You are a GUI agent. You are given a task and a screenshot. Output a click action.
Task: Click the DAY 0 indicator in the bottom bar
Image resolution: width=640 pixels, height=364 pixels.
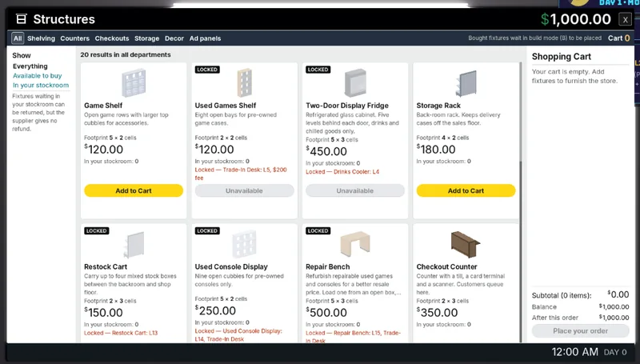coord(614,352)
